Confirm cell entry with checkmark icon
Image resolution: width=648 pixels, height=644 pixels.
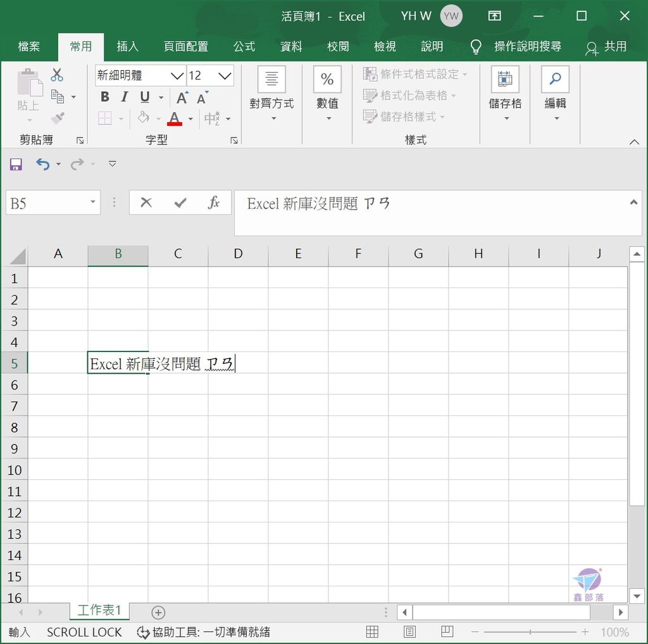[180, 203]
